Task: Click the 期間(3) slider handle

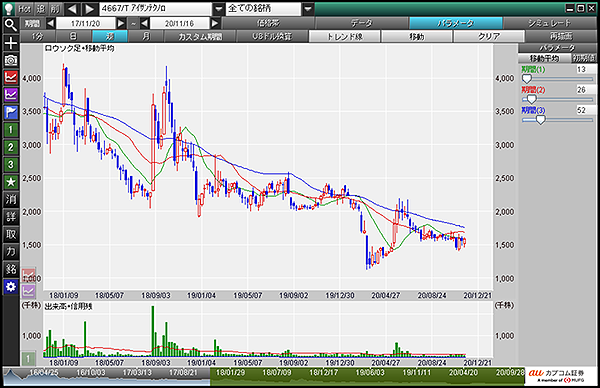Action: point(540,120)
